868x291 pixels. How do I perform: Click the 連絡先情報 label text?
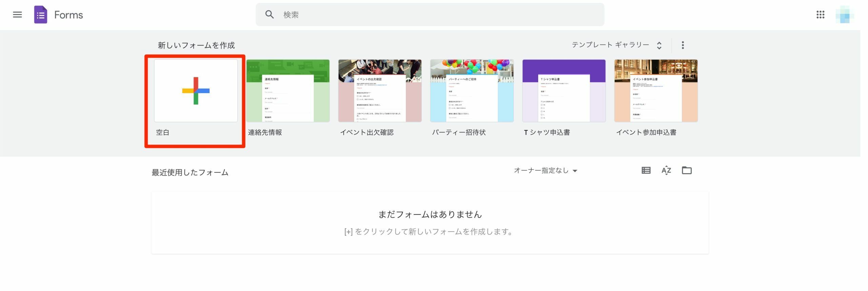tap(265, 132)
